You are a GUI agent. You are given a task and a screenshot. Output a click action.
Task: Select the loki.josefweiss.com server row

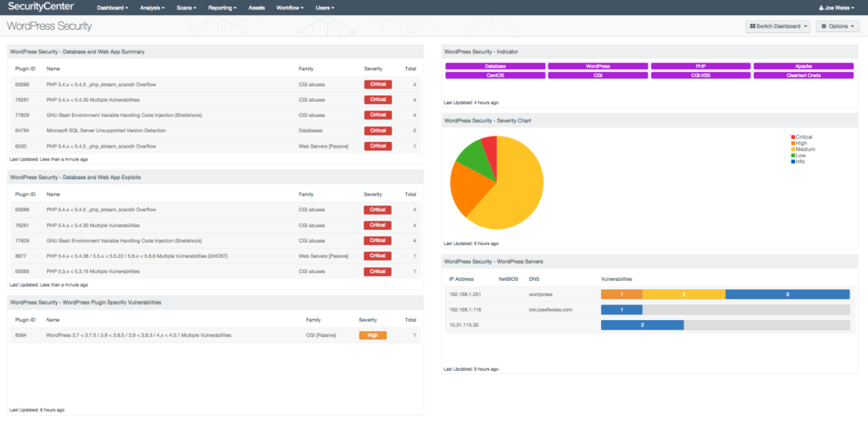(550, 310)
